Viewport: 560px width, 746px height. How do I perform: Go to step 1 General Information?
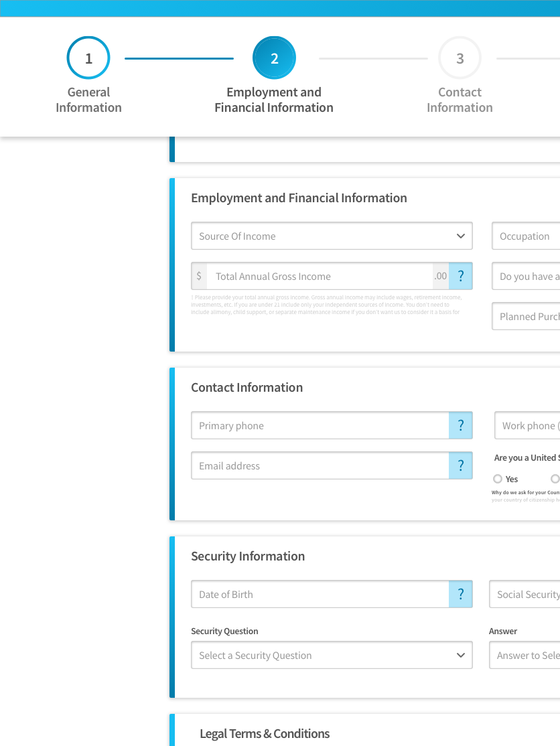(88, 75)
